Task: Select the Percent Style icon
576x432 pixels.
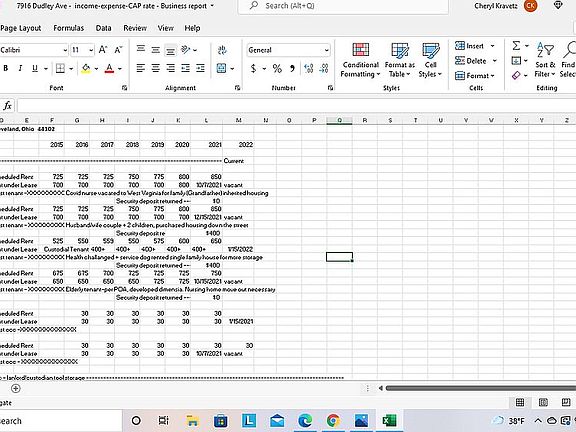Action: point(277,69)
